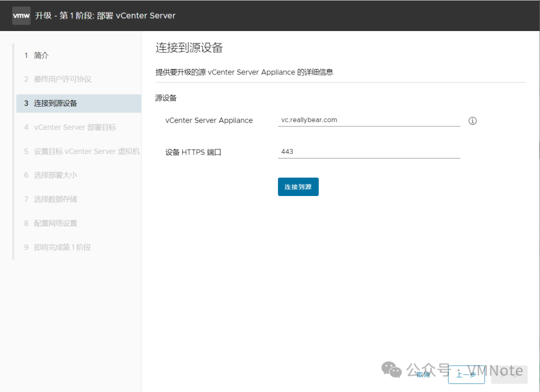Select step 3 连接到源设备
The image size is (540, 392).
pyautogui.click(x=78, y=103)
